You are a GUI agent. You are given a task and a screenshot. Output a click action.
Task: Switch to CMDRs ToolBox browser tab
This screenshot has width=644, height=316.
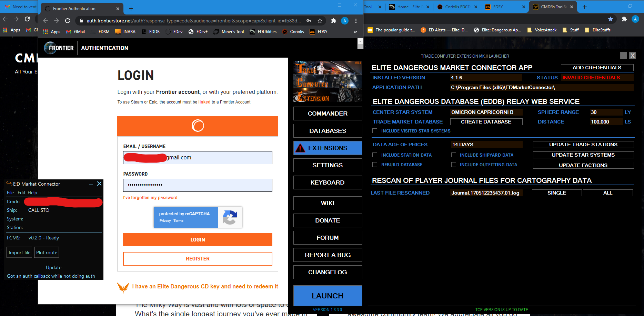click(553, 7)
